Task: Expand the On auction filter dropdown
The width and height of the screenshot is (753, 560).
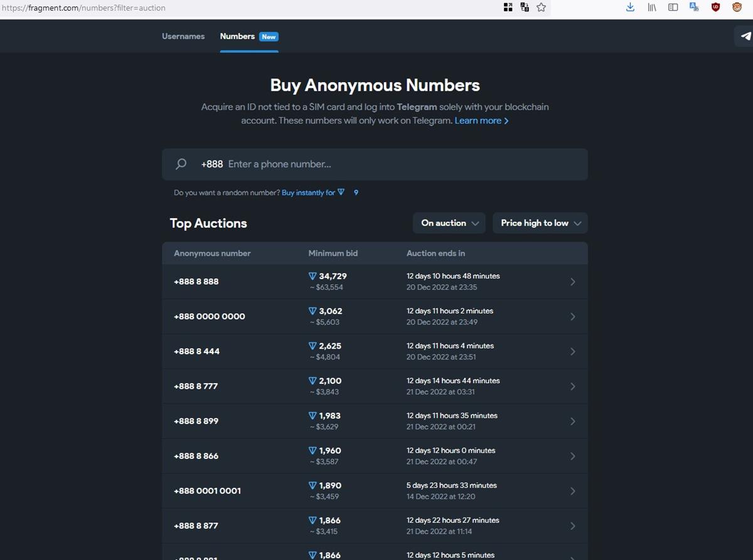Action: 449,223
